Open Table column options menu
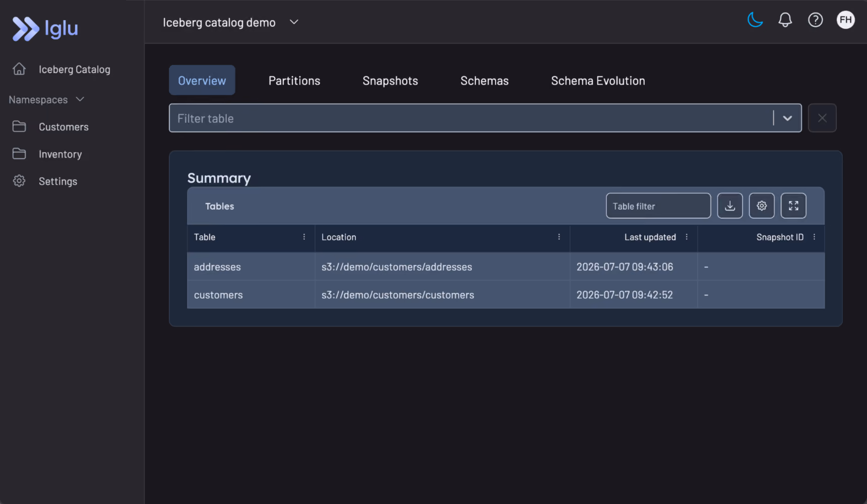Screen dimensions: 867x504 [304, 237]
